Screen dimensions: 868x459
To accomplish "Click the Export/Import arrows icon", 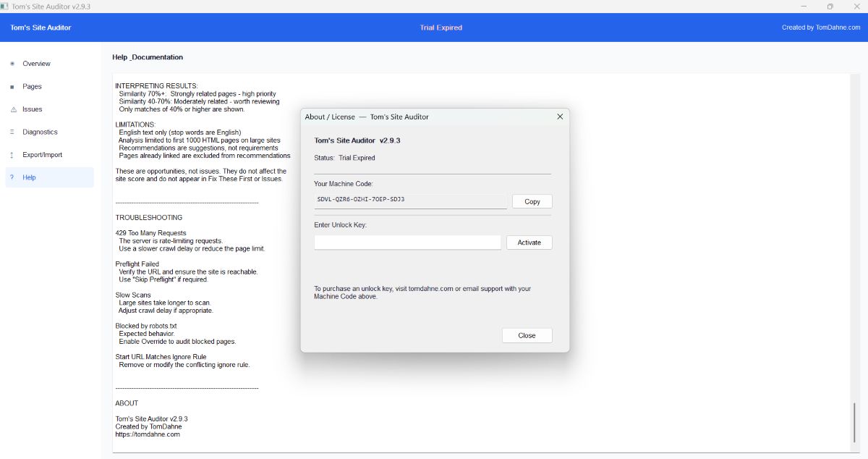I will pyautogui.click(x=12, y=155).
